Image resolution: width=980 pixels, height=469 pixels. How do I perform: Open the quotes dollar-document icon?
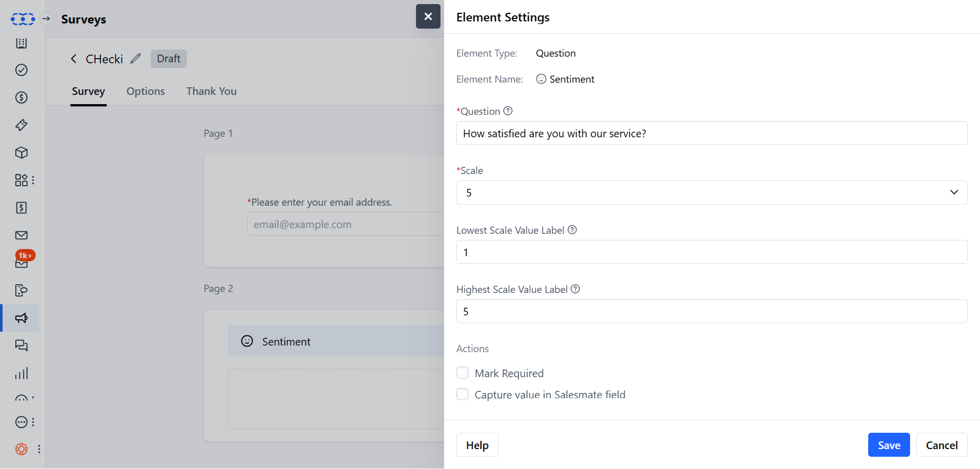pyautogui.click(x=21, y=208)
